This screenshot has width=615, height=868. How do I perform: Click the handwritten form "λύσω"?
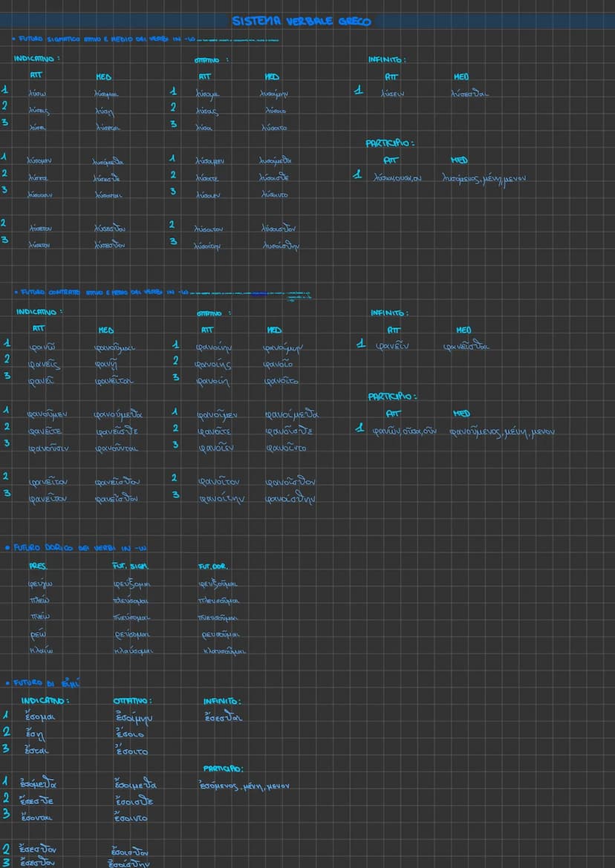tap(38, 94)
